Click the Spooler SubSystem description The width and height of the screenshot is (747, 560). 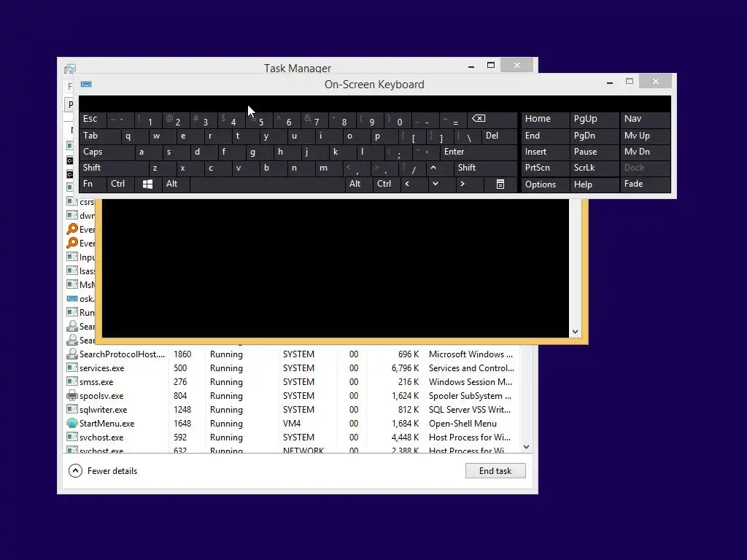pyautogui.click(x=470, y=396)
